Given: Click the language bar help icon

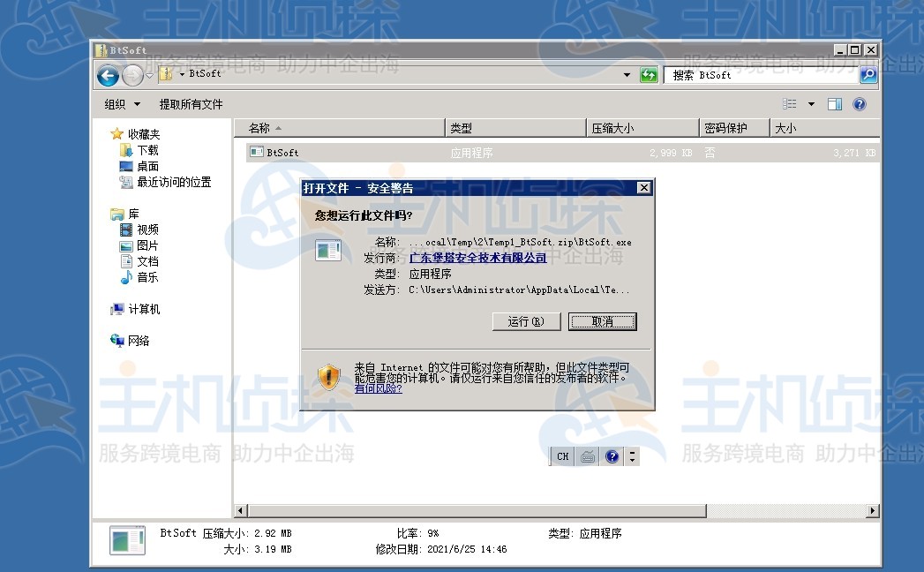Looking at the screenshot, I should click(x=612, y=456).
